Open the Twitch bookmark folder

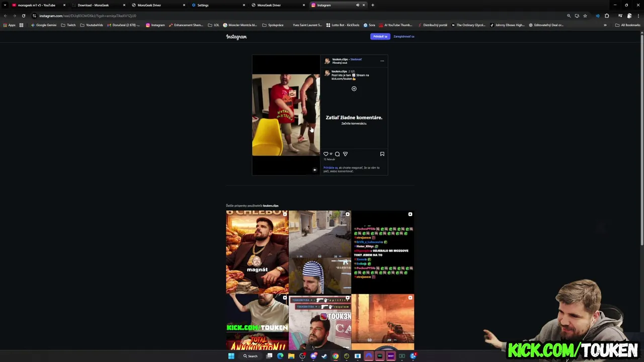68,25
